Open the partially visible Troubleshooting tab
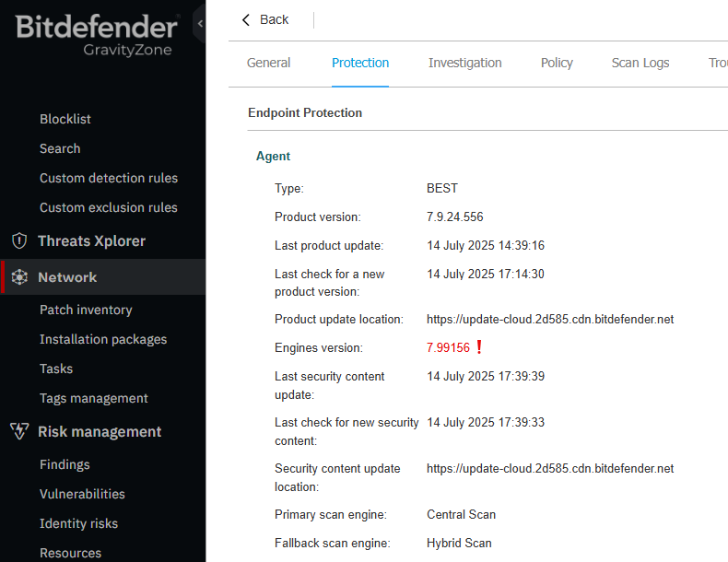The image size is (728, 562). point(718,63)
